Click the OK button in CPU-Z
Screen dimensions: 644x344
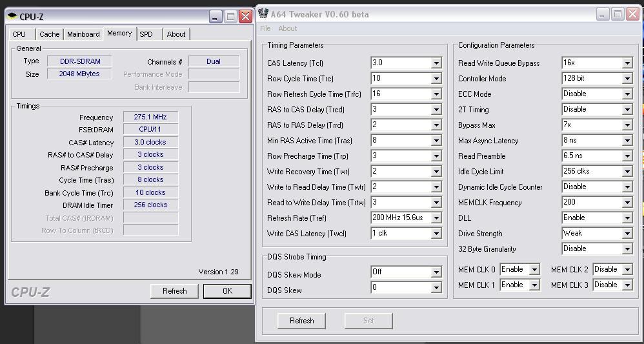coord(227,291)
